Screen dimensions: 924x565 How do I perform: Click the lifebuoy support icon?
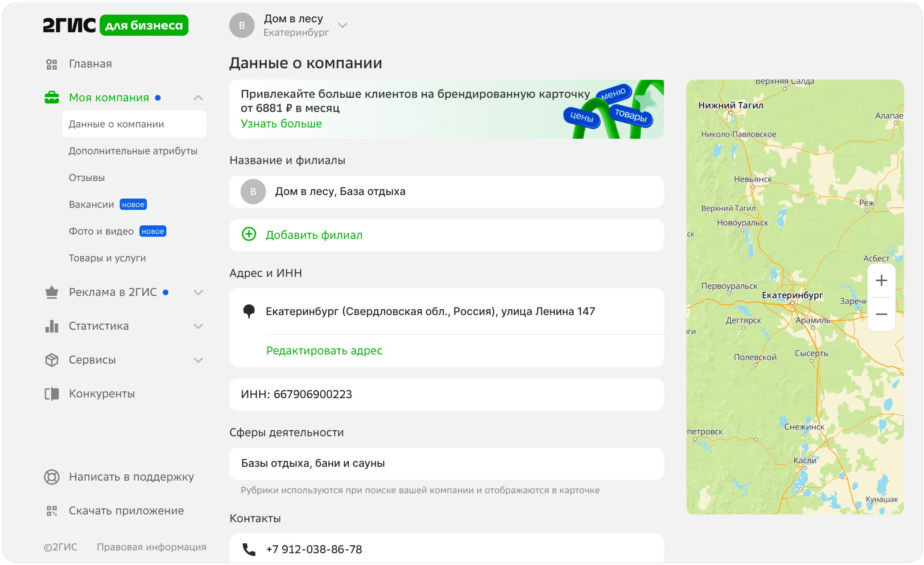(x=52, y=477)
